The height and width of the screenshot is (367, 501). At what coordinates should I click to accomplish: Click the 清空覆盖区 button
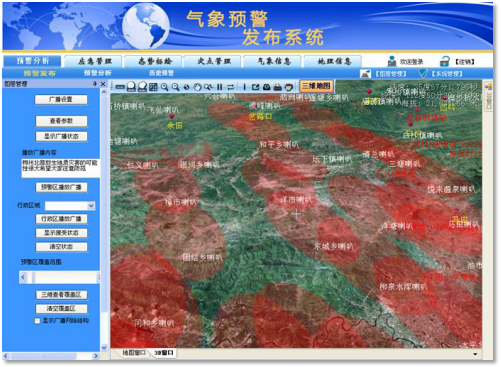click(x=61, y=308)
